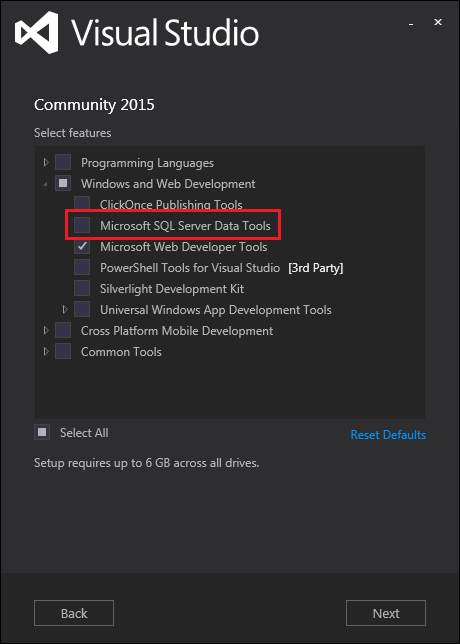This screenshot has height=644, width=460.
Task: Select ClickOnce Publishing Tools label
Action: pyautogui.click(x=171, y=205)
